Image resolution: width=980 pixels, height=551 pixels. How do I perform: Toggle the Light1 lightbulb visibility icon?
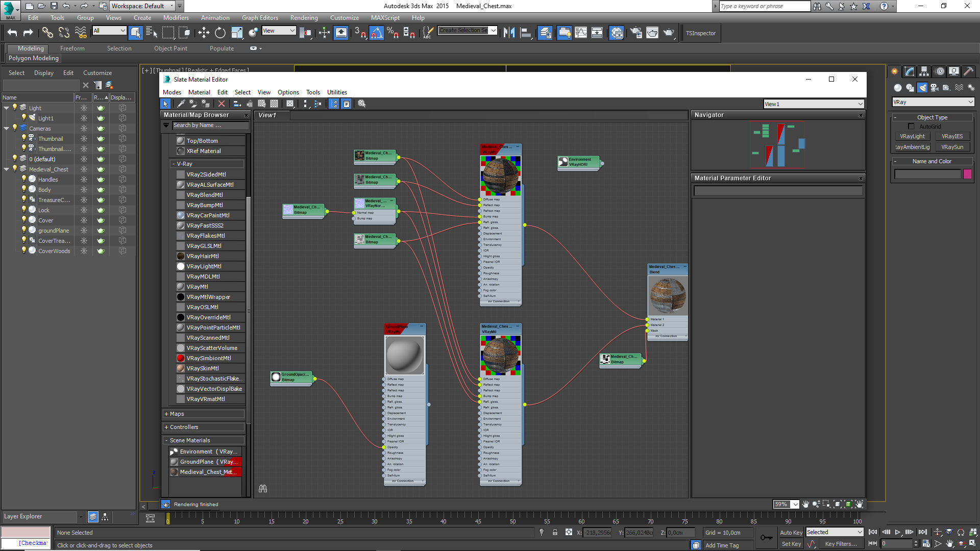coord(23,118)
